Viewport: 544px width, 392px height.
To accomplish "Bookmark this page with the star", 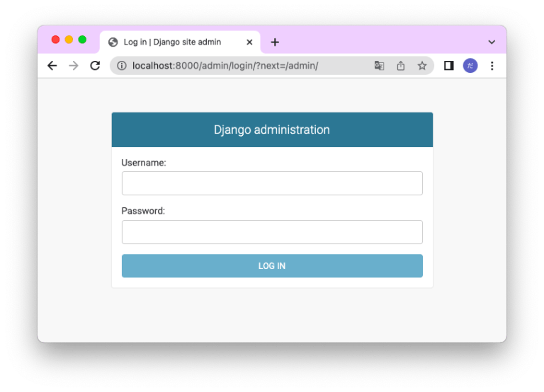I will click(x=421, y=66).
